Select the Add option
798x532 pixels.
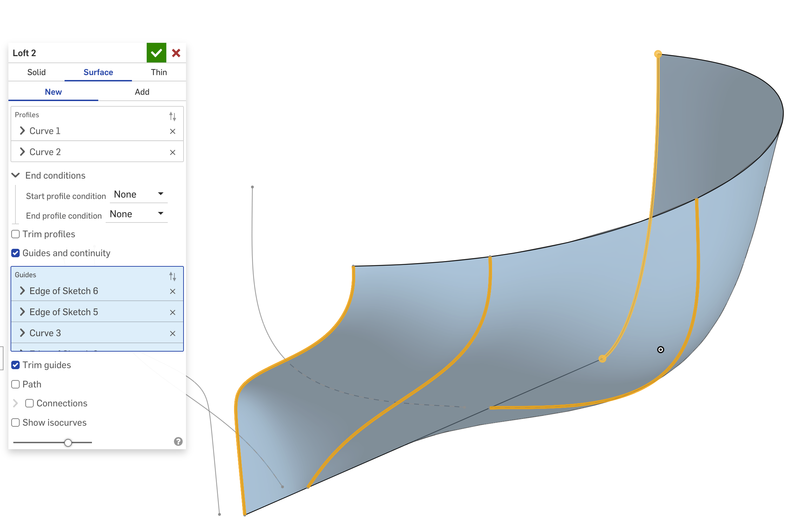[x=142, y=92]
